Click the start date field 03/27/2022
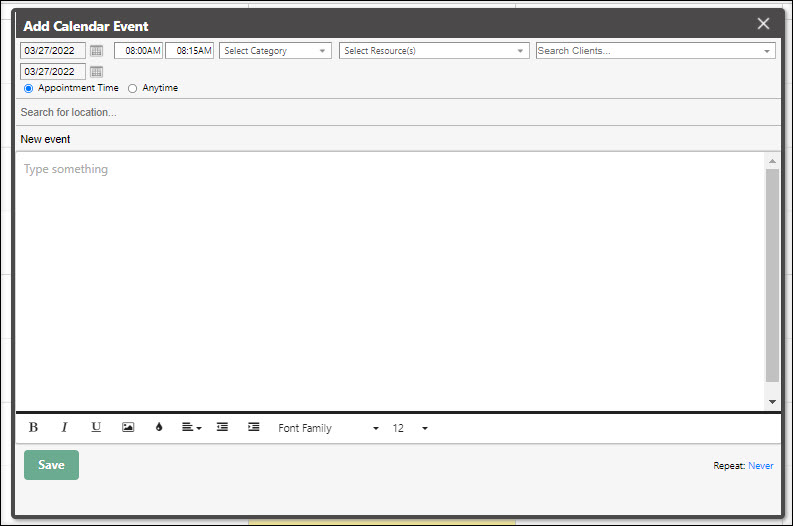The height and width of the screenshot is (526, 793). click(x=53, y=51)
